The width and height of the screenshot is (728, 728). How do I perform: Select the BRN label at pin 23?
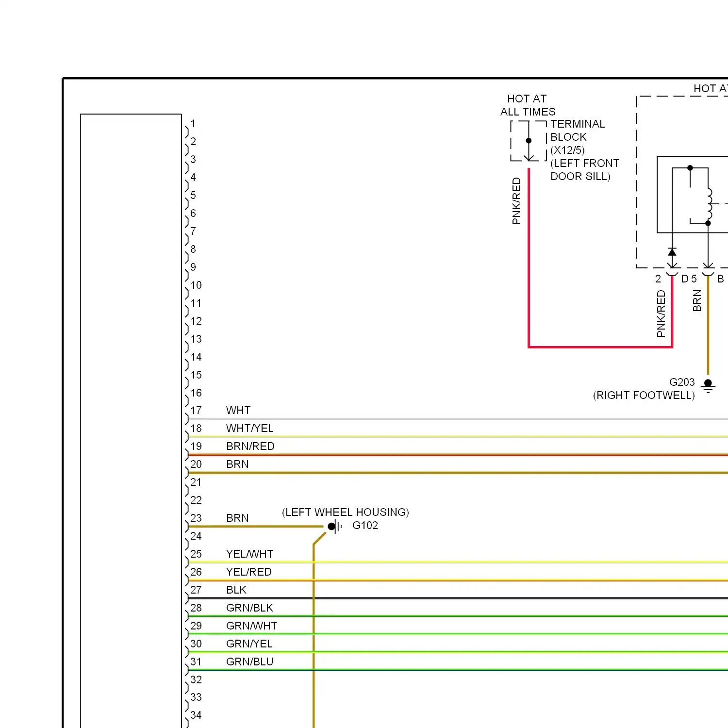coord(237,518)
